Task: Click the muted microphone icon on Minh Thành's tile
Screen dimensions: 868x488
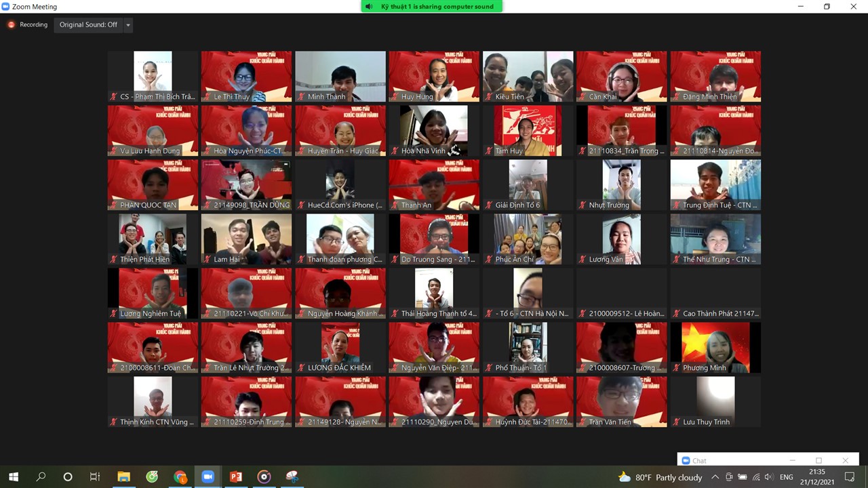Action: (x=301, y=97)
